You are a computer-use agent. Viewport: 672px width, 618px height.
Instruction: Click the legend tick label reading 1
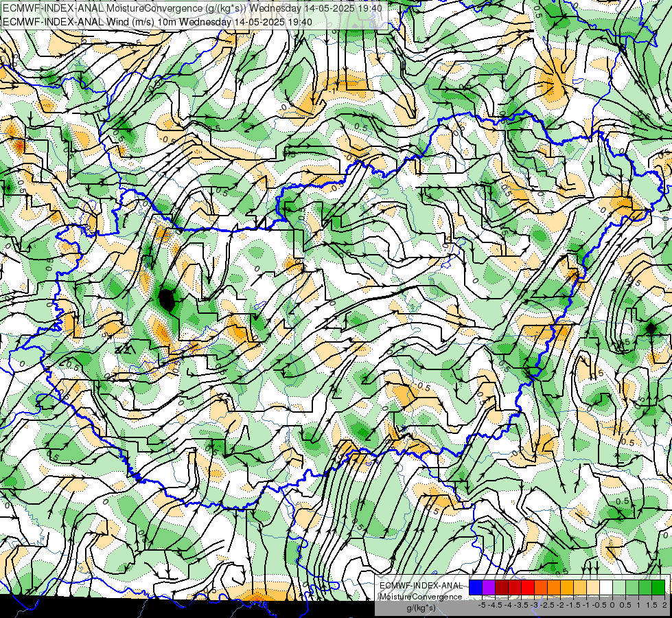click(x=638, y=605)
